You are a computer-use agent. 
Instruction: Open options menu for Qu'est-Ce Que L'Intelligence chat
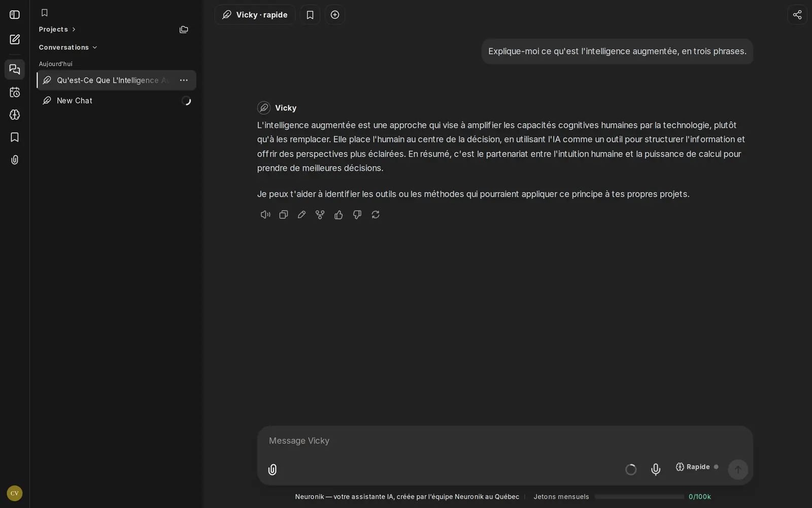[x=184, y=80]
